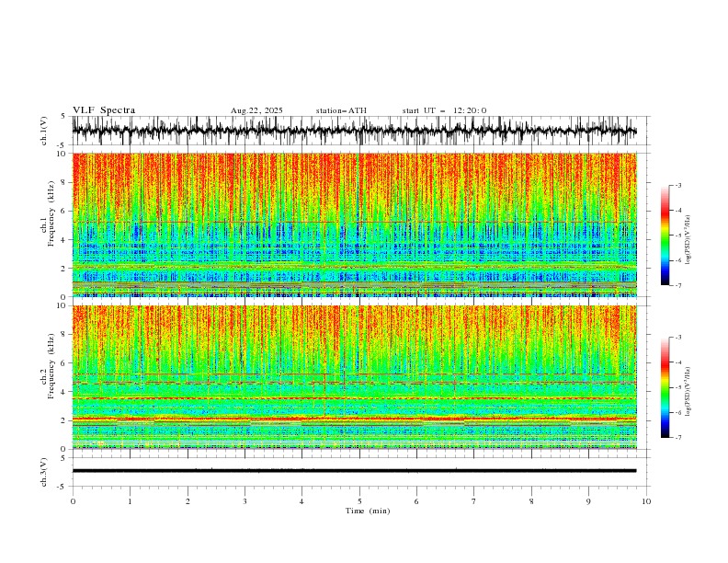The width and height of the screenshot is (728, 563).
Task: Click the ch.3(V) waveform -5 tick label
Action: pos(63,487)
